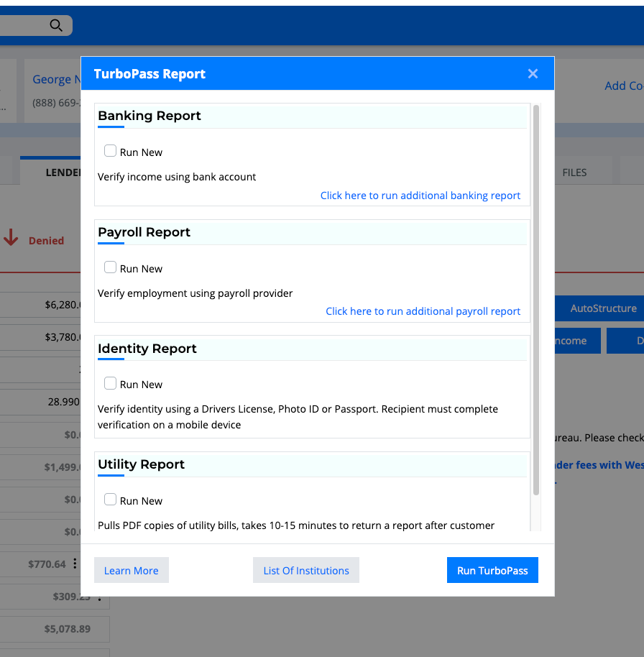This screenshot has height=657, width=644.
Task: Click link to run additional payroll report
Action: click(x=423, y=311)
